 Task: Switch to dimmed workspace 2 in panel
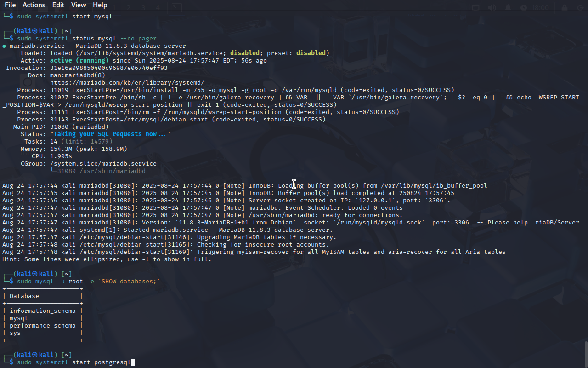[129, 8]
